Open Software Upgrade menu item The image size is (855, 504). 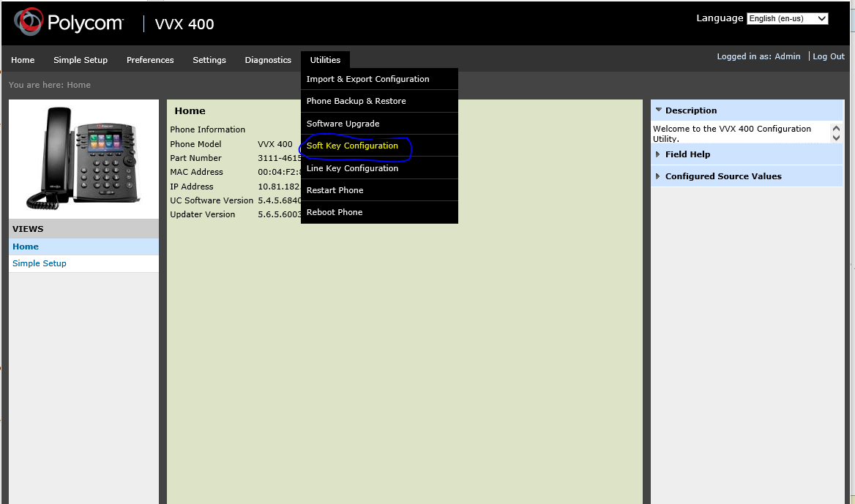pos(343,124)
